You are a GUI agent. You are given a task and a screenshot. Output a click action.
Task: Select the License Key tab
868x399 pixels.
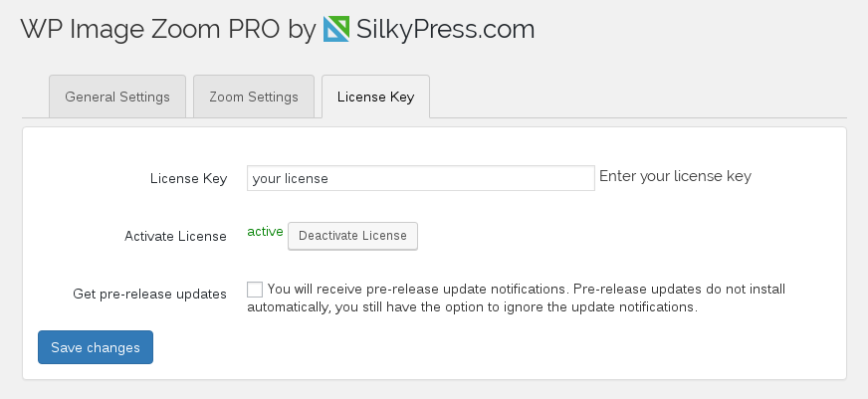(376, 97)
